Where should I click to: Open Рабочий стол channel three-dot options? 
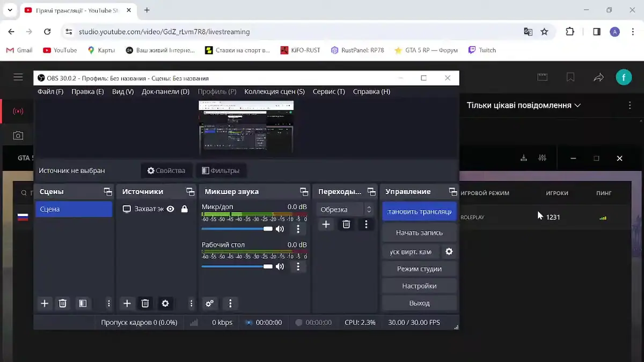tap(298, 267)
